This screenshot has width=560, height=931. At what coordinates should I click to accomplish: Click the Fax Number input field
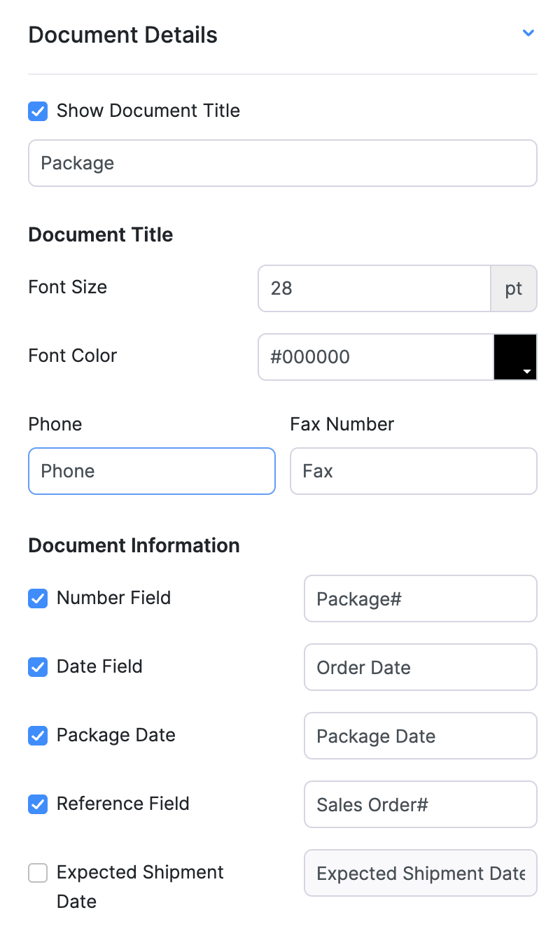coord(413,471)
